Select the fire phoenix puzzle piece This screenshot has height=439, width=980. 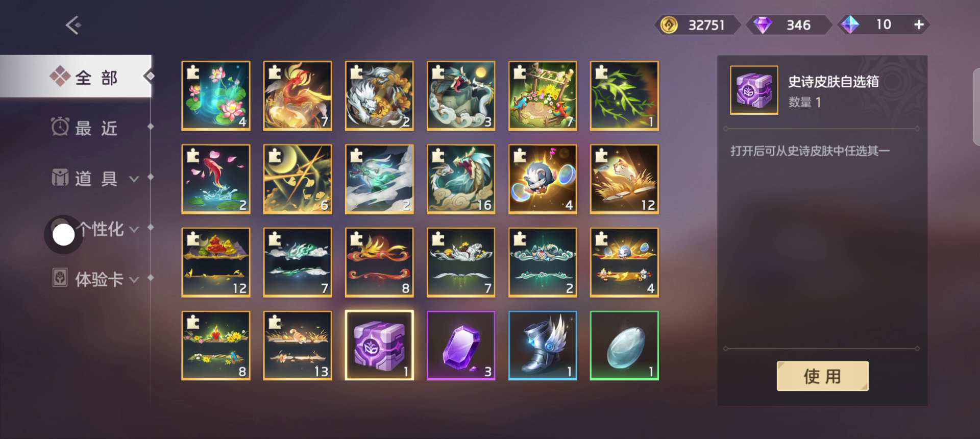298,95
